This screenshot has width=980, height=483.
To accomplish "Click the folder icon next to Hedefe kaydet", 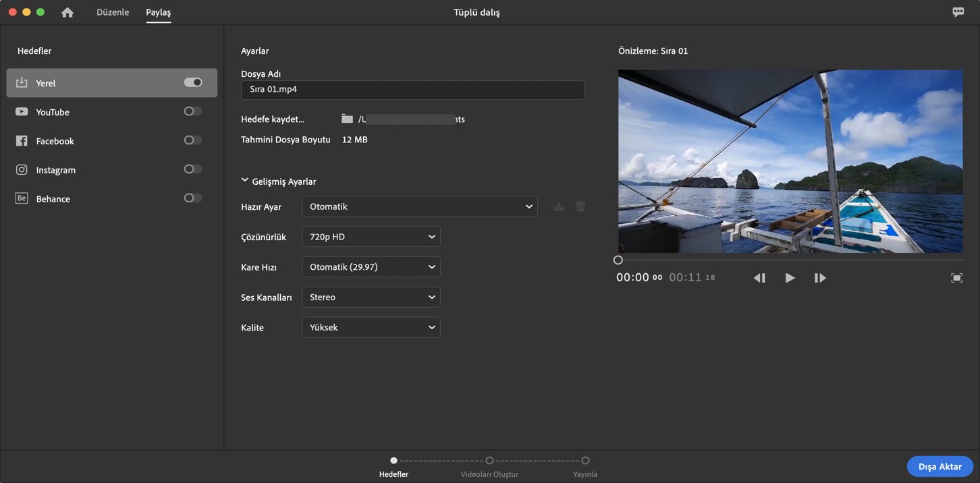I will [347, 119].
